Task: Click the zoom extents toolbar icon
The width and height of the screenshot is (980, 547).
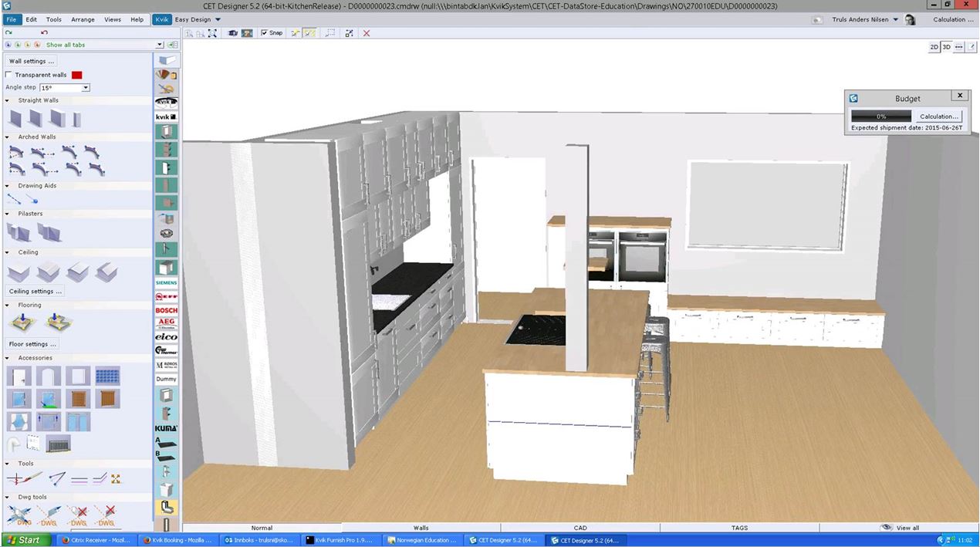Action: 212,33
